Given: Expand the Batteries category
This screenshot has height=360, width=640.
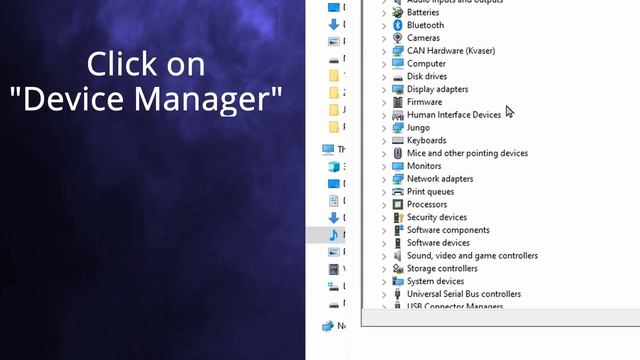Looking at the screenshot, I should (x=384, y=13).
